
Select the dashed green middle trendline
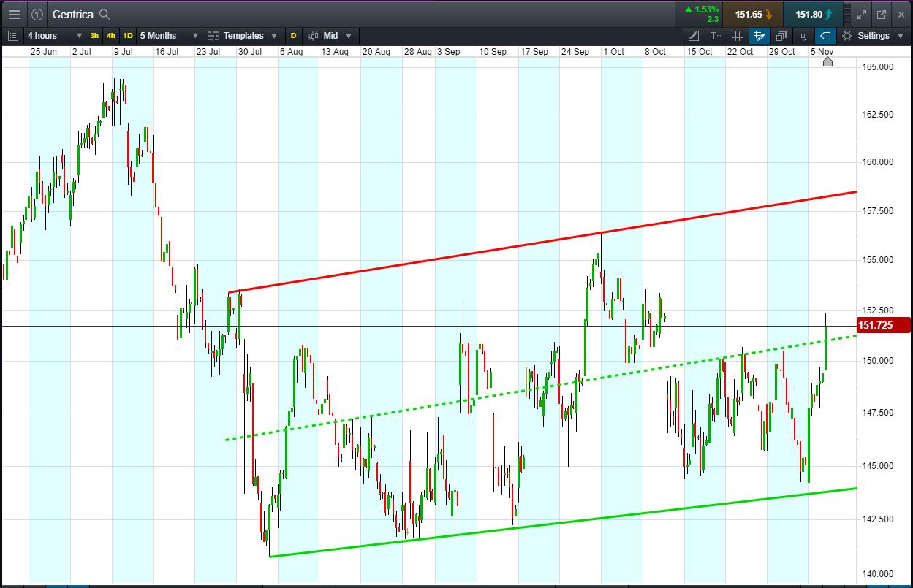(541, 387)
